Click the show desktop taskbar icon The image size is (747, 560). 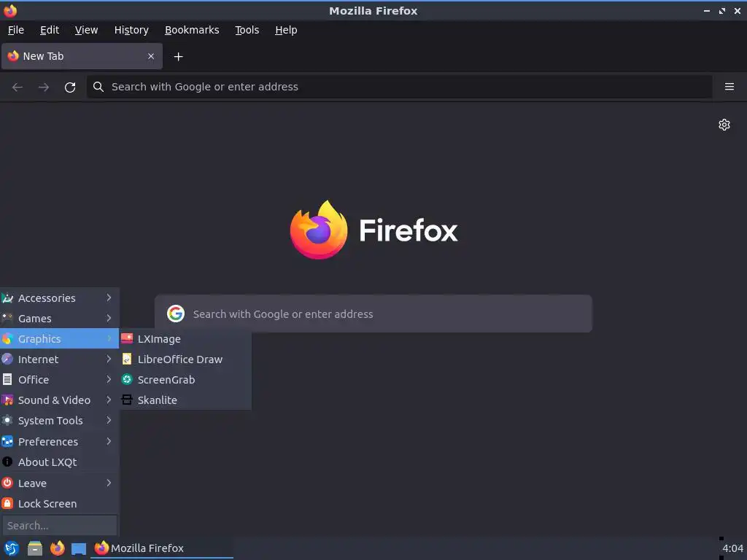(x=79, y=549)
